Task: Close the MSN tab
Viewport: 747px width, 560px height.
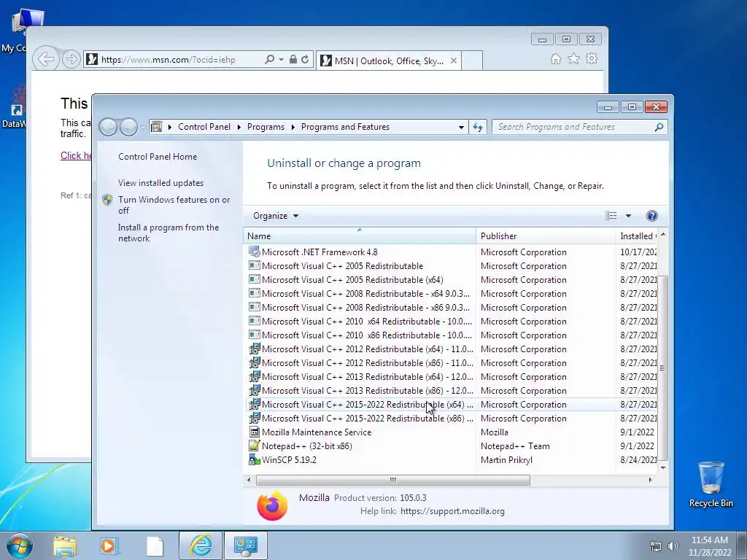Action: [x=454, y=61]
